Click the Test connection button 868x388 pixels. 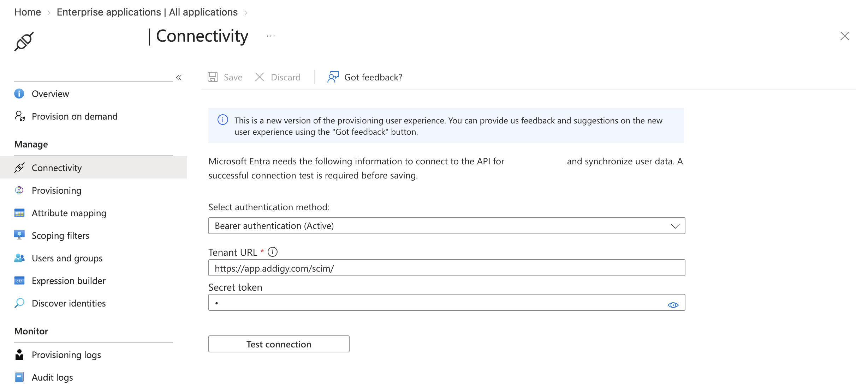(x=279, y=344)
